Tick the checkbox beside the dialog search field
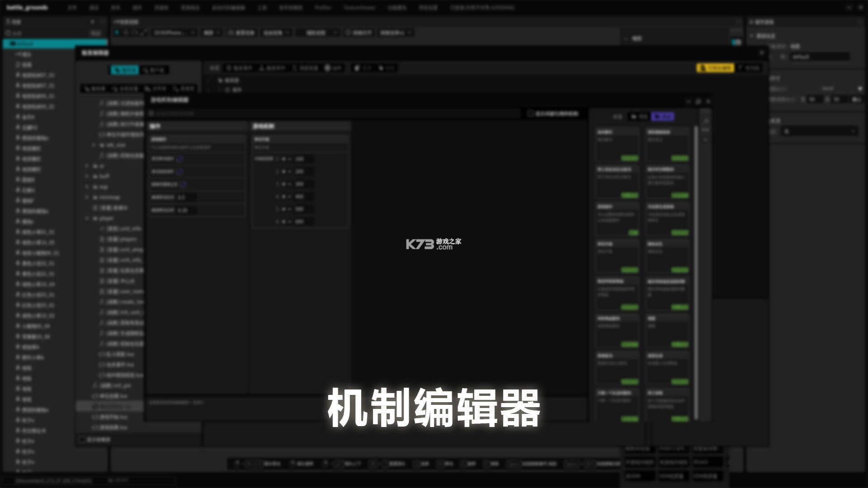Viewport: 868px width, 488px height. [531, 113]
